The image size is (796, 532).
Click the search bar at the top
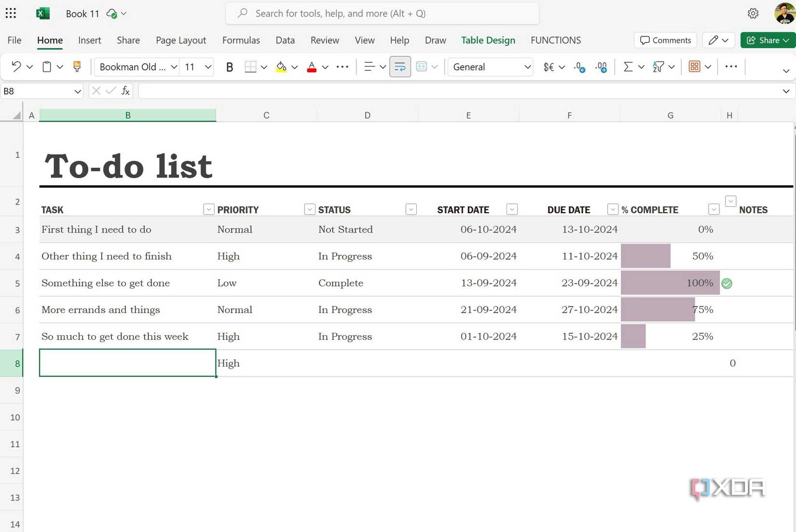tap(382, 13)
